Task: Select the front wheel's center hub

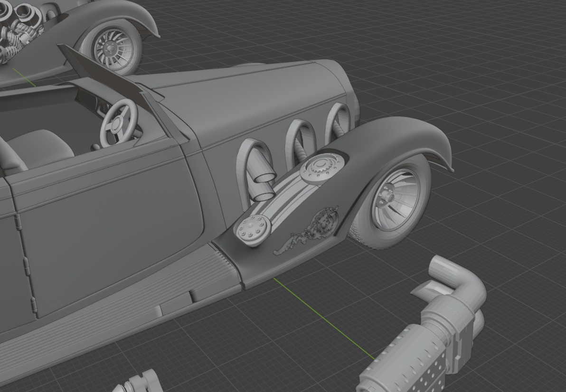Action: click(389, 195)
